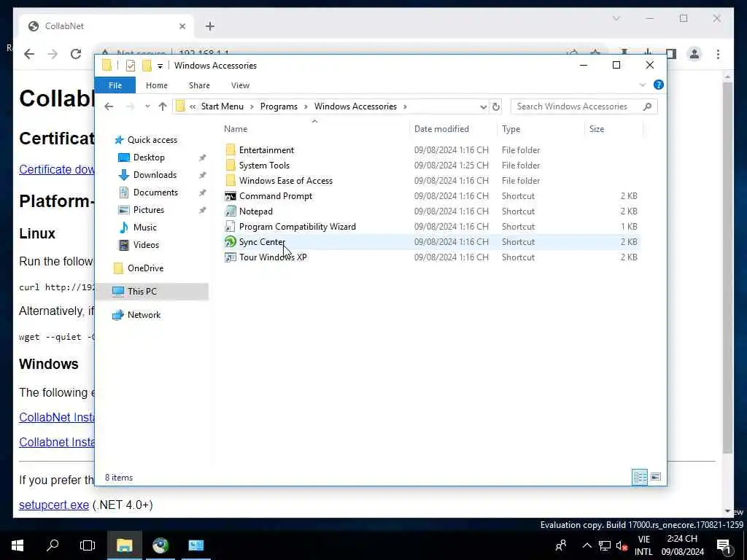747x560 pixels.
Task: Open a new Chrome tab
Action: (210, 26)
